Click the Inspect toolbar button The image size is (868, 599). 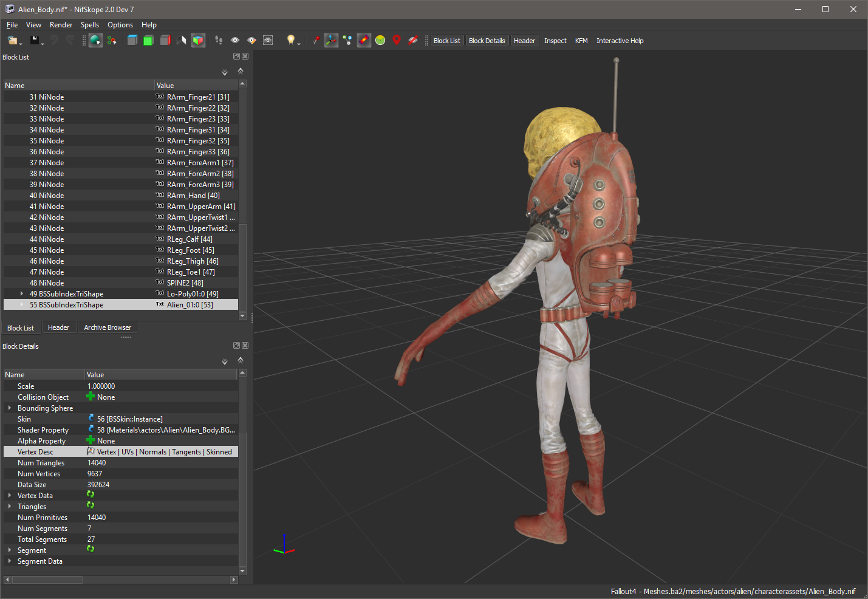pos(555,41)
